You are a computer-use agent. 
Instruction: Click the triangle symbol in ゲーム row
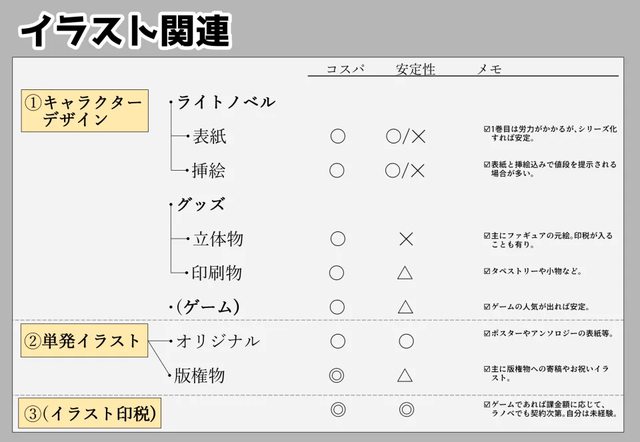coord(405,307)
